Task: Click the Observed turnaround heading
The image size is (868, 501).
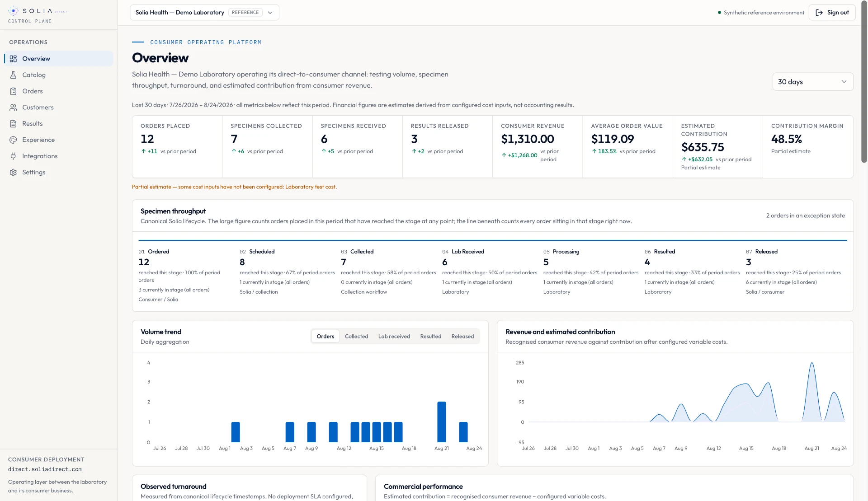Action: pos(173,487)
